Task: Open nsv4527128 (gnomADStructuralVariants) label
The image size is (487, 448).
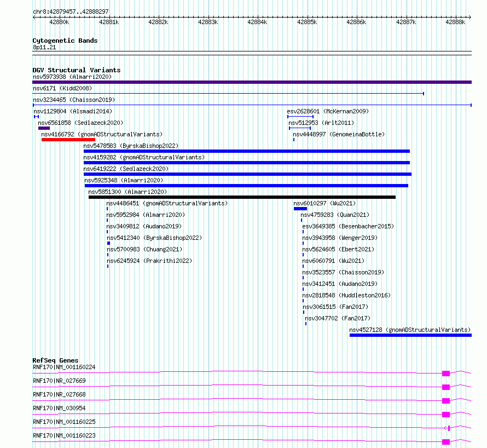Action: (x=410, y=330)
